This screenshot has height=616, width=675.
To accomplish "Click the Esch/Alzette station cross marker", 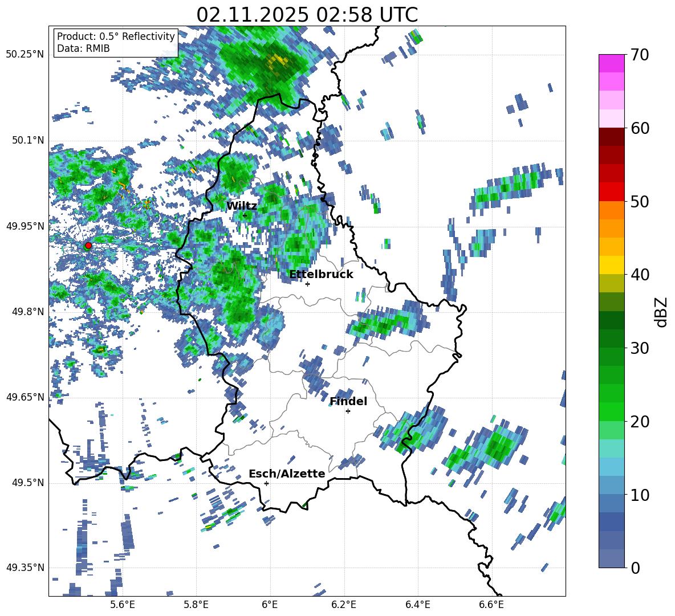I will click(x=266, y=483).
